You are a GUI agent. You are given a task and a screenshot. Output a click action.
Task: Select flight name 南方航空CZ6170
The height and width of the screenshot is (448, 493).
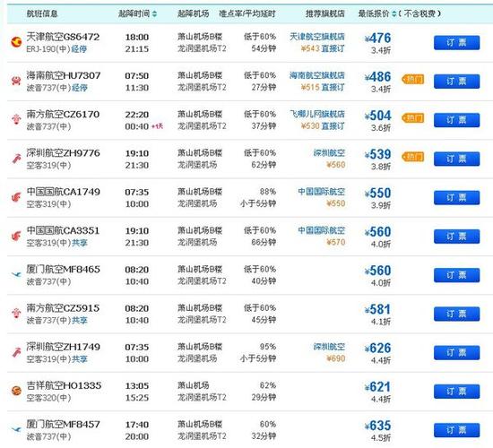coord(63,114)
